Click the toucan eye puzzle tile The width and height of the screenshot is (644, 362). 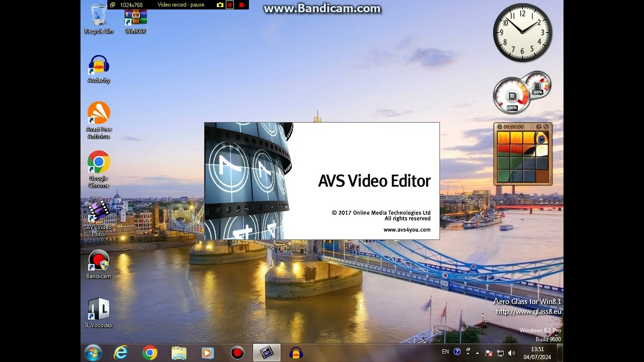pos(541,138)
